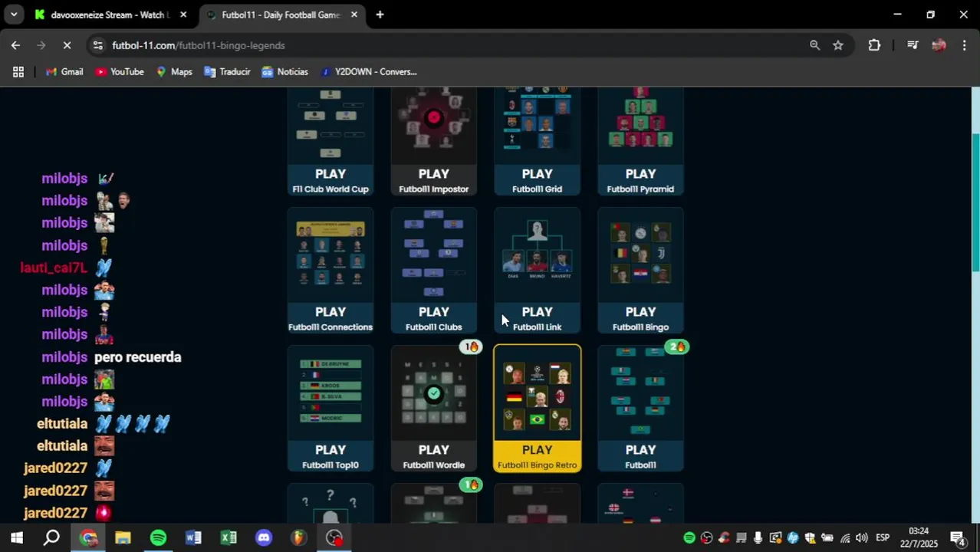This screenshot has height=552, width=980.
Task: Open the zoom magnifier in address bar
Action: [814, 45]
